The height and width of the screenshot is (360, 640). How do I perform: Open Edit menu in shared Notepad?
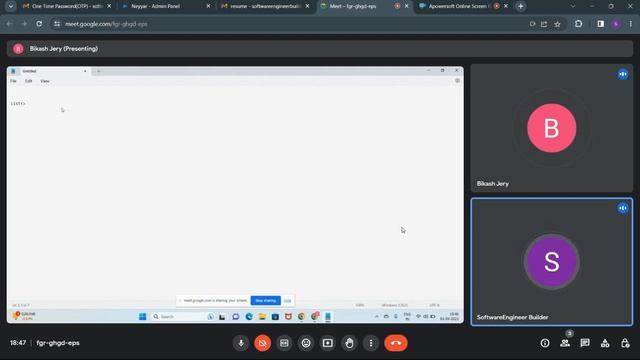(x=28, y=81)
